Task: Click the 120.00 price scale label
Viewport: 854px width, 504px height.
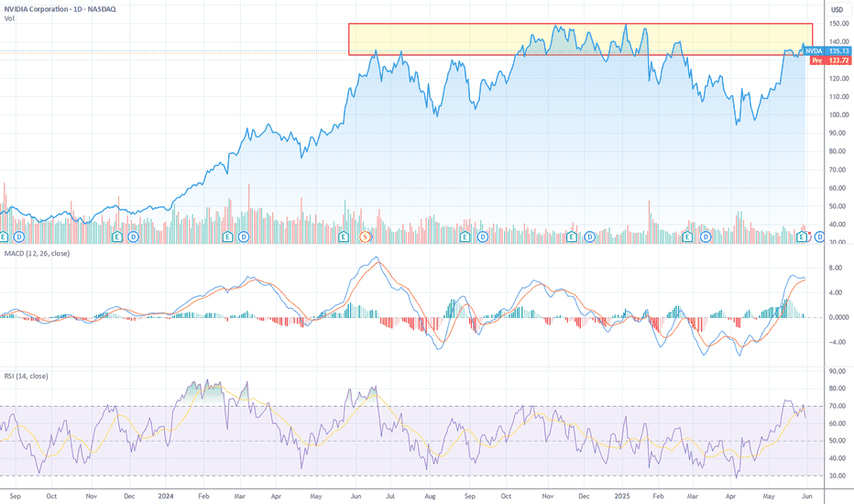Action: point(838,79)
